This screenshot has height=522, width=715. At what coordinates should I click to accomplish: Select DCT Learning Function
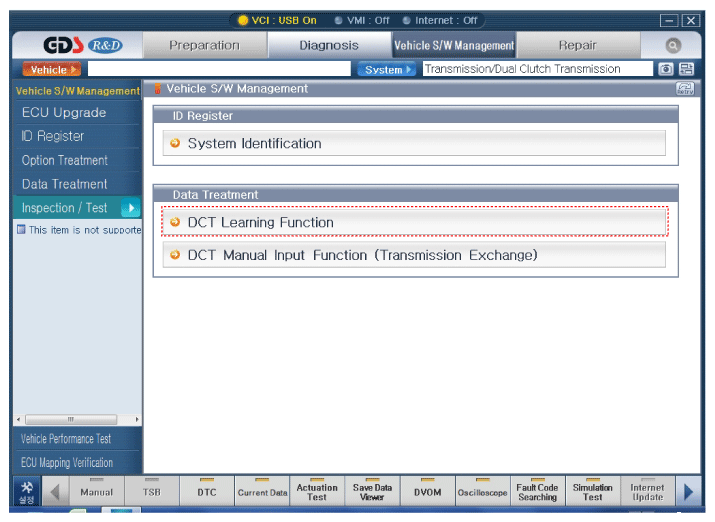(414, 222)
